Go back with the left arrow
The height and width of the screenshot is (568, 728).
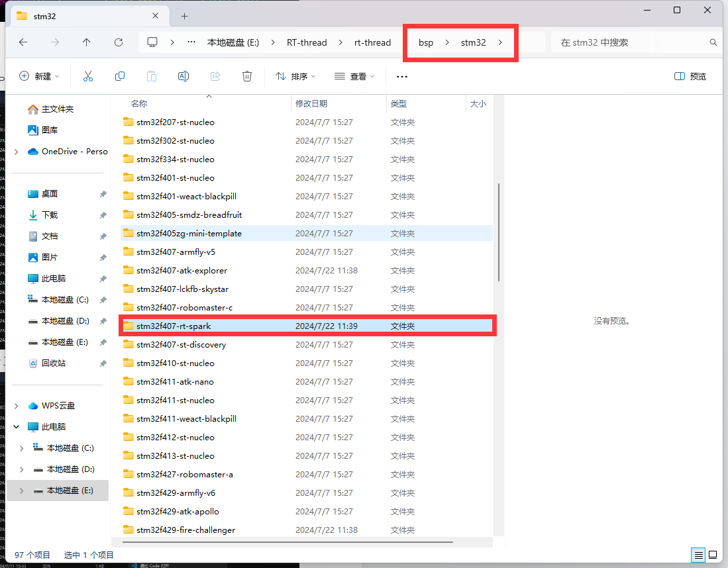[x=23, y=42]
